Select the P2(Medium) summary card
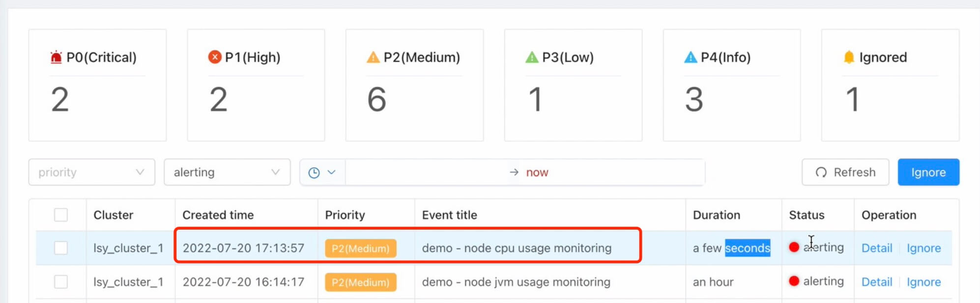This screenshot has width=980, height=303. coord(414,85)
